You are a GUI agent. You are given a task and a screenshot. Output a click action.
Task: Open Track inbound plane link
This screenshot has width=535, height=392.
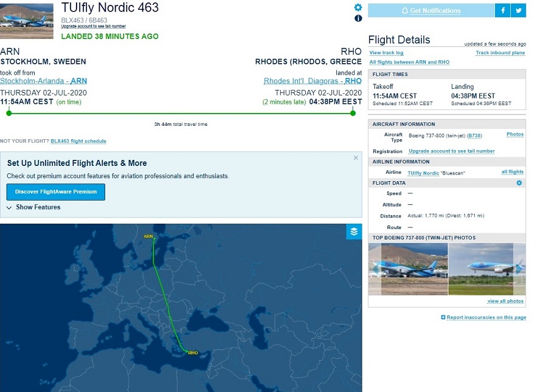500,53
